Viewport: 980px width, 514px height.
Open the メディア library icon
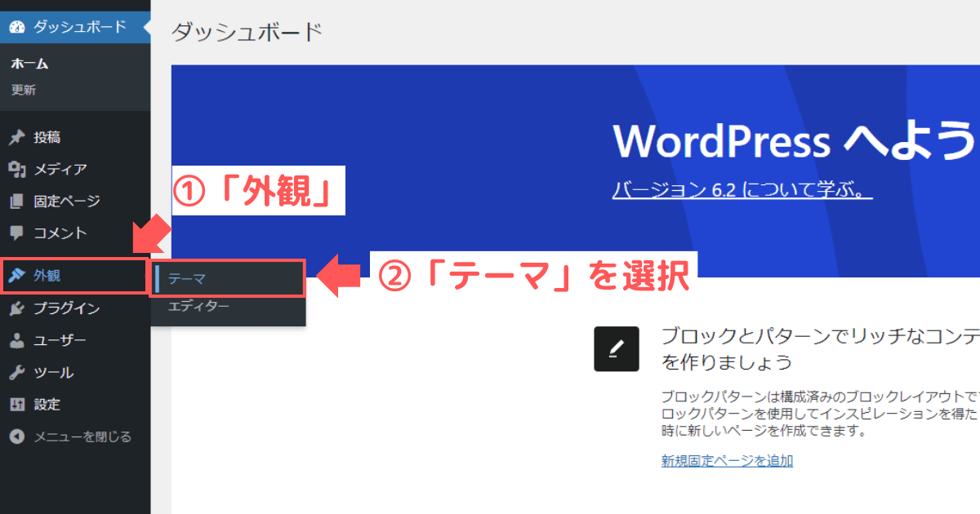tap(18, 169)
